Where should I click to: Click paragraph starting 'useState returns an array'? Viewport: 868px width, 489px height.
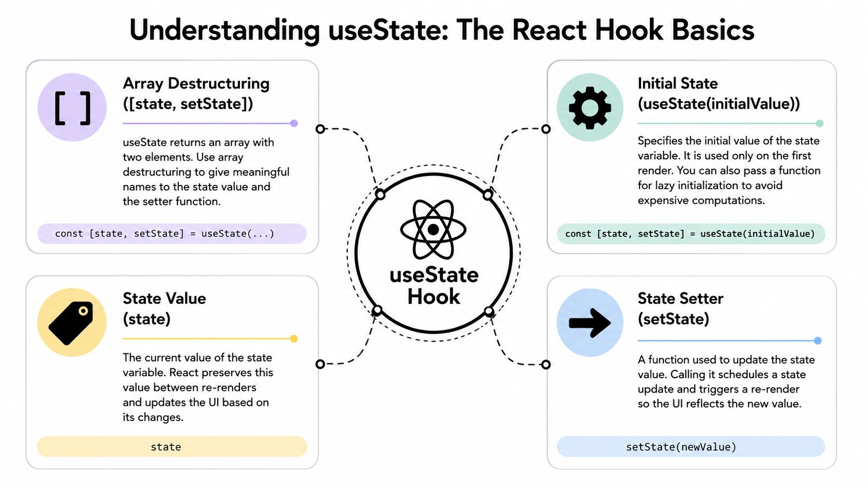(206, 172)
